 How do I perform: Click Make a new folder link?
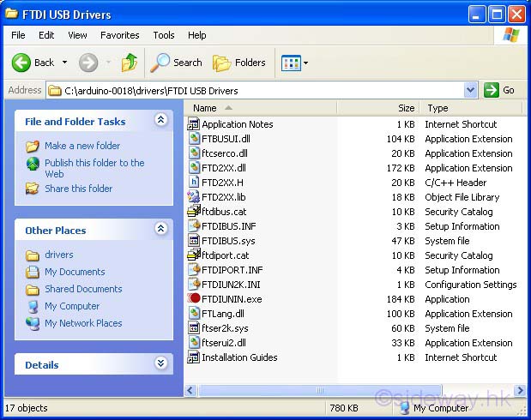[82, 146]
